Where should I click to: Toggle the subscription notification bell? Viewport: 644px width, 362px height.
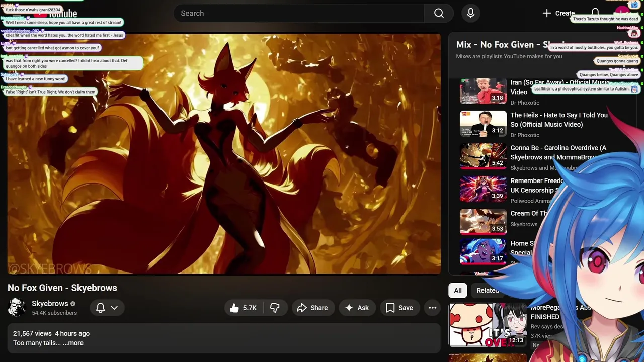pyautogui.click(x=101, y=308)
